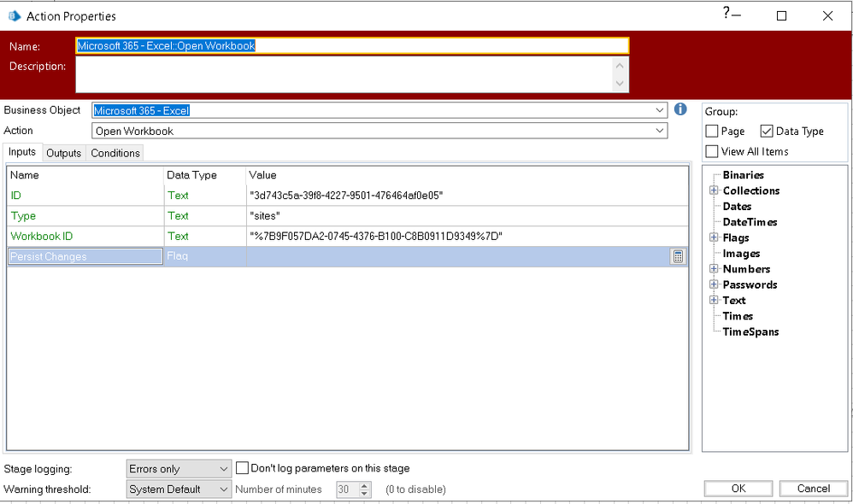Expand the Flags tree node
853x504 pixels.
714,237
